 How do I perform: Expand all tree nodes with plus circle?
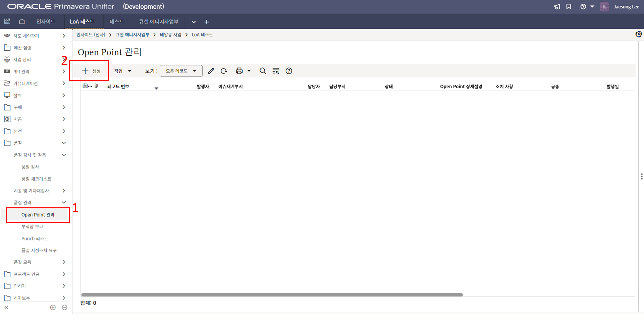[x=53, y=308]
